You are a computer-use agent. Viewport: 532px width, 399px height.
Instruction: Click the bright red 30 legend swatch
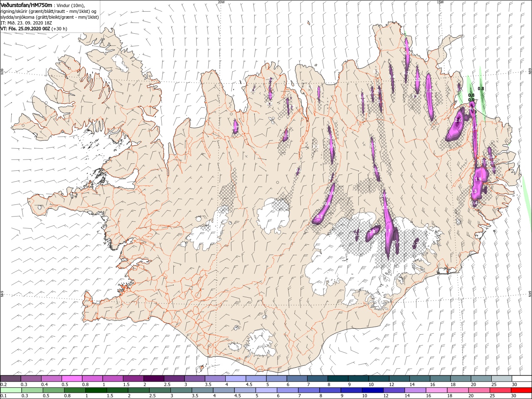(520, 390)
